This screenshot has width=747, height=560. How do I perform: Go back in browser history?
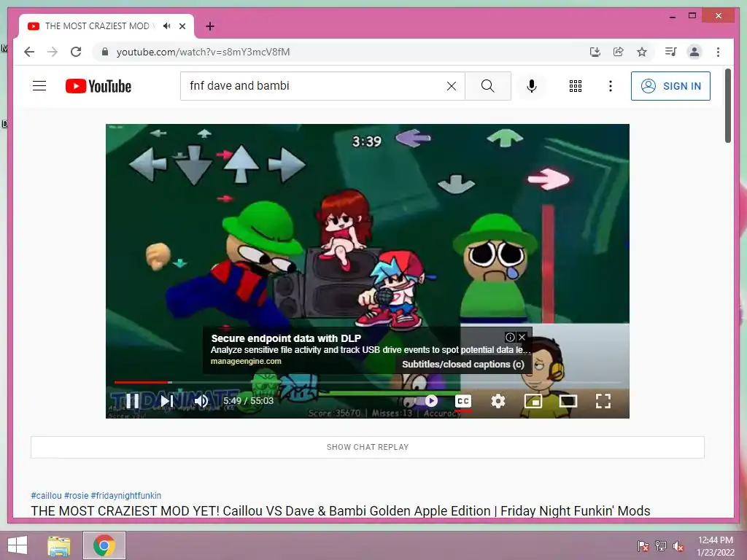pyautogui.click(x=29, y=52)
